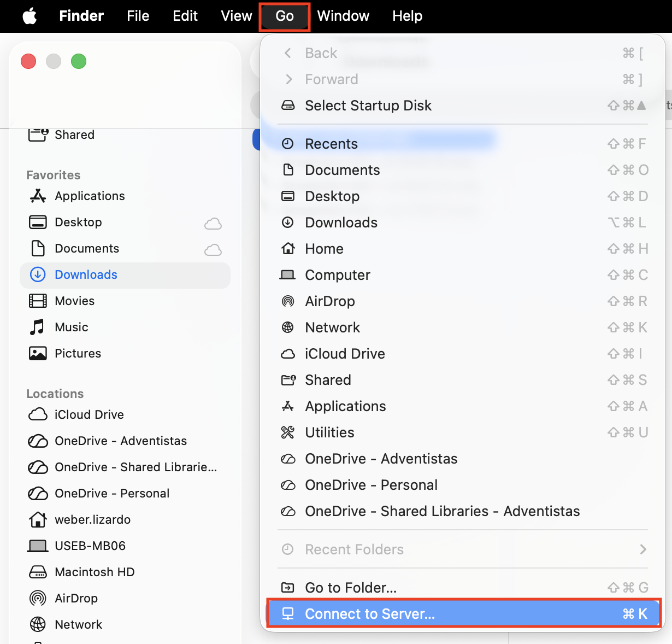Click the Applications icon in sidebar Favorites
This screenshot has width=672, height=644.
38,196
